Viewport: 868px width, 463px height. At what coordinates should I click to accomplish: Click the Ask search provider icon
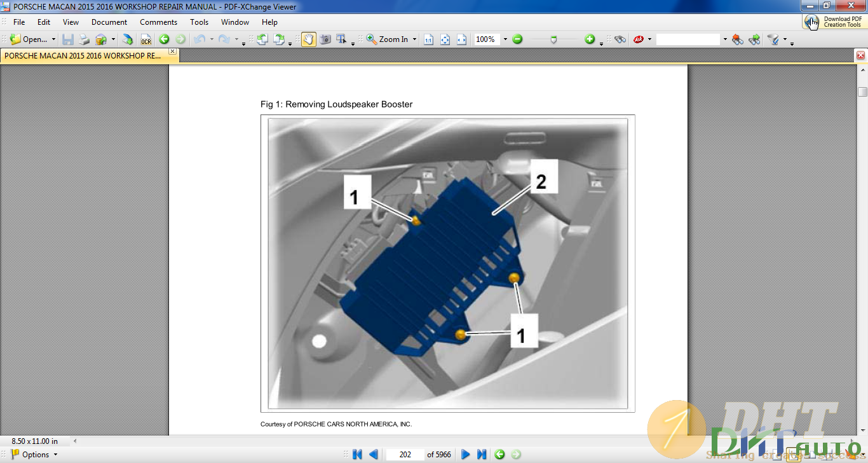[x=639, y=39]
